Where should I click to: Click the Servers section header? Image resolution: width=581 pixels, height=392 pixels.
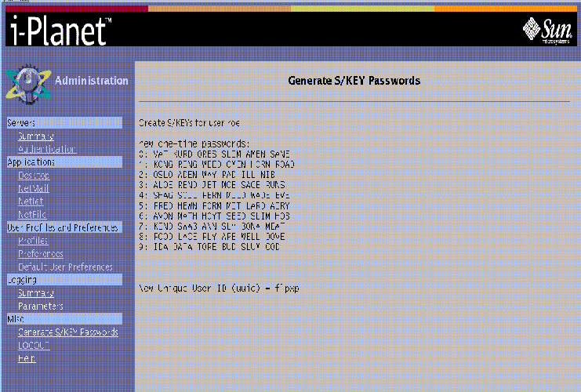(x=64, y=122)
